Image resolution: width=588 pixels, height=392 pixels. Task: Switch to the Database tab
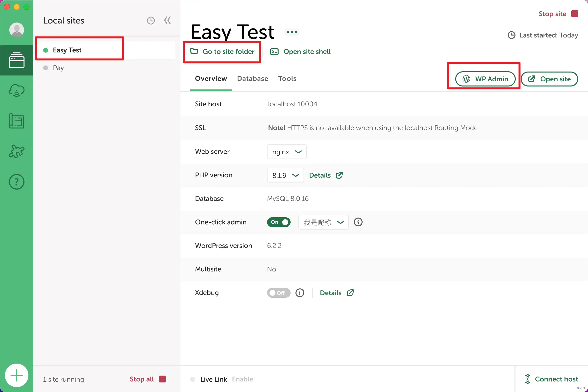pyautogui.click(x=253, y=78)
